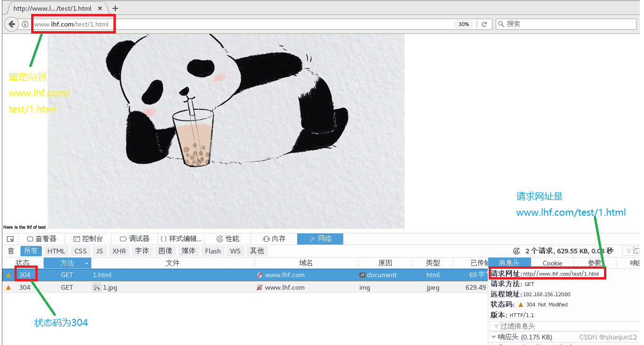Toggle the HTML request filter
Viewport: 644px width, 345px height.
point(56,251)
